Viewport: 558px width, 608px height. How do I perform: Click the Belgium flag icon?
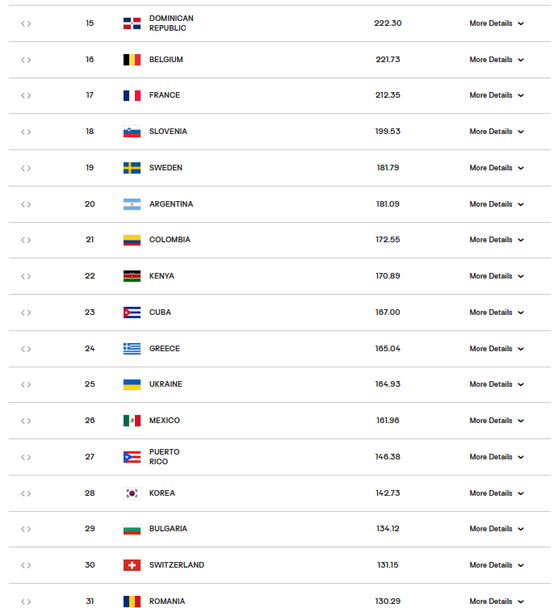[x=132, y=59]
